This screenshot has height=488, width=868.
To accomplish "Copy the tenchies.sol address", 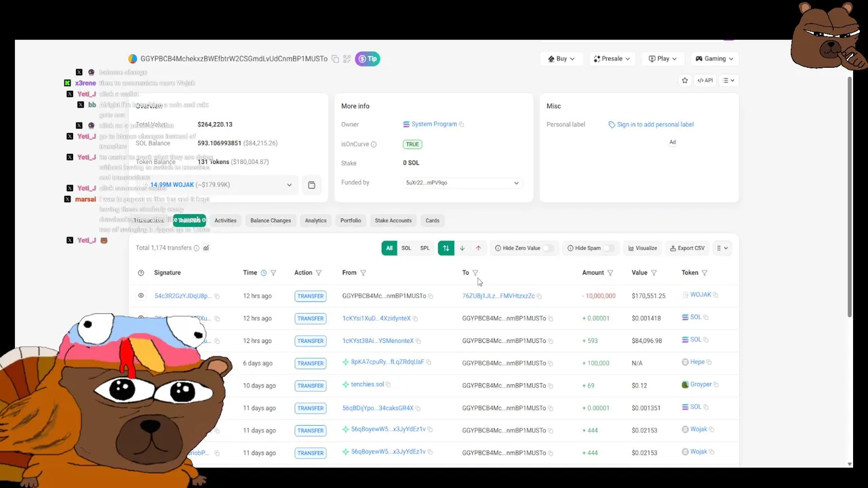I will point(389,385).
